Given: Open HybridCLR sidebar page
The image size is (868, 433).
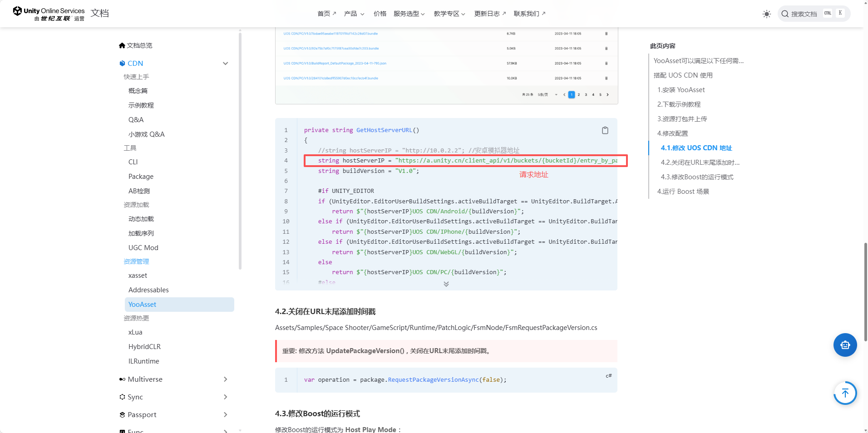Looking at the screenshot, I should click(144, 347).
